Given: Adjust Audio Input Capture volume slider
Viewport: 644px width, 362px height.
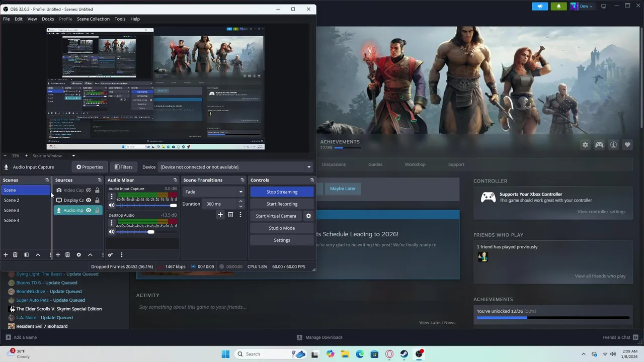Looking at the screenshot, I should pos(146,205).
